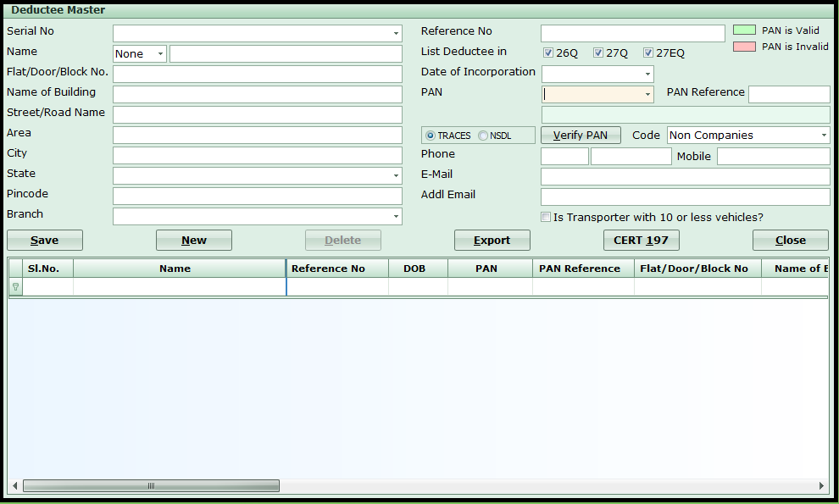Open the PAN dropdown arrow
Image resolution: width=839 pixels, height=504 pixels.
(x=647, y=94)
